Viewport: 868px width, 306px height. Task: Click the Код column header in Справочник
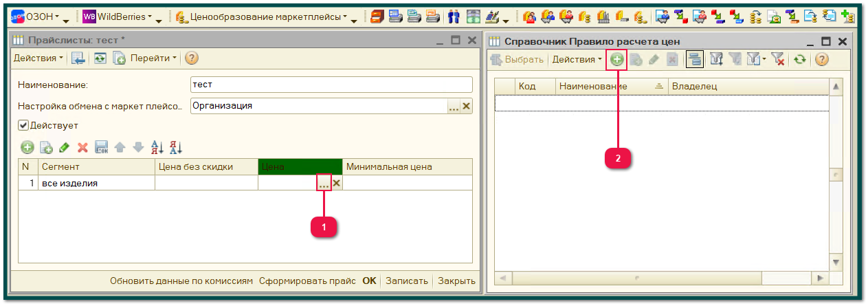click(x=535, y=87)
